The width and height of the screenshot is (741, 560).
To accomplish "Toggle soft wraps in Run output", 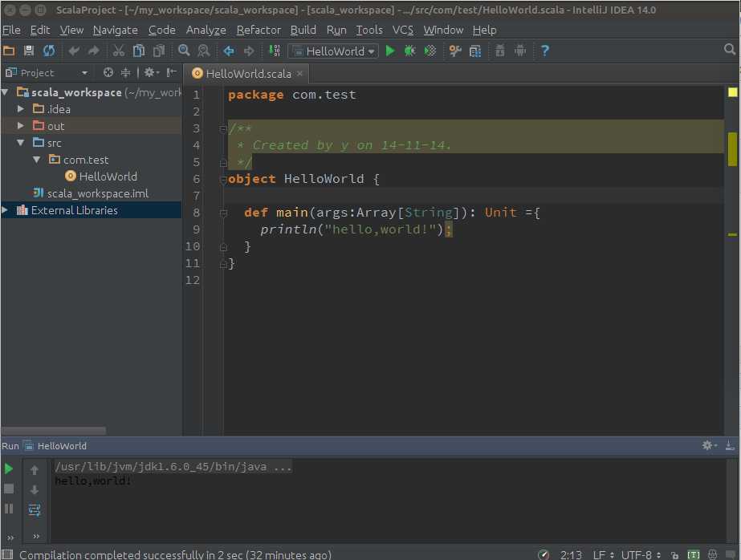I will pyautogui.click(x=34, y=510).
